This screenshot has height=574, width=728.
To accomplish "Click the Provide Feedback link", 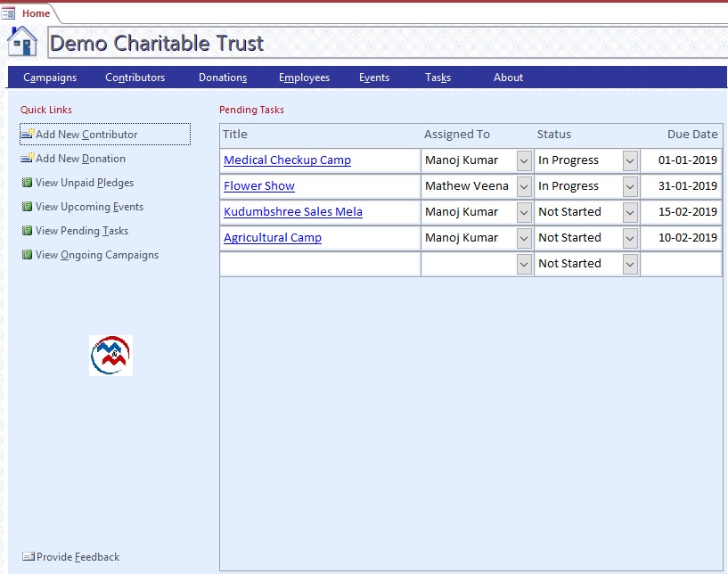I will point(71,557).
